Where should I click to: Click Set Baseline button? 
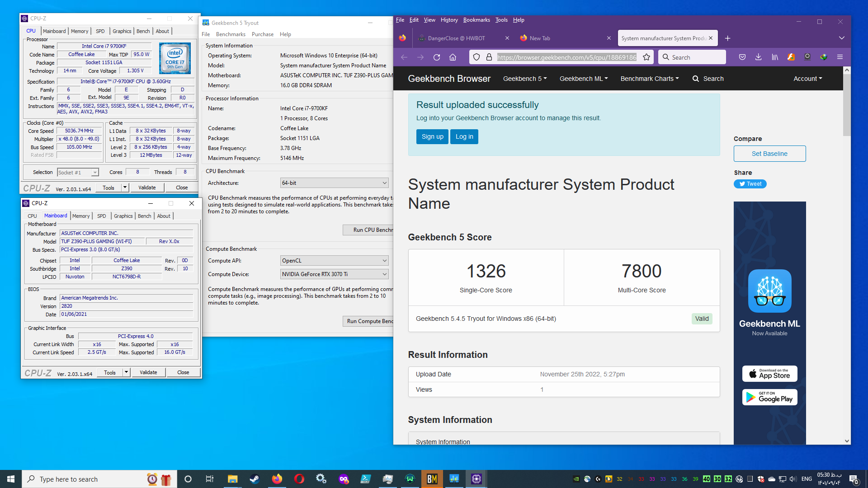[x=769, y=154]
